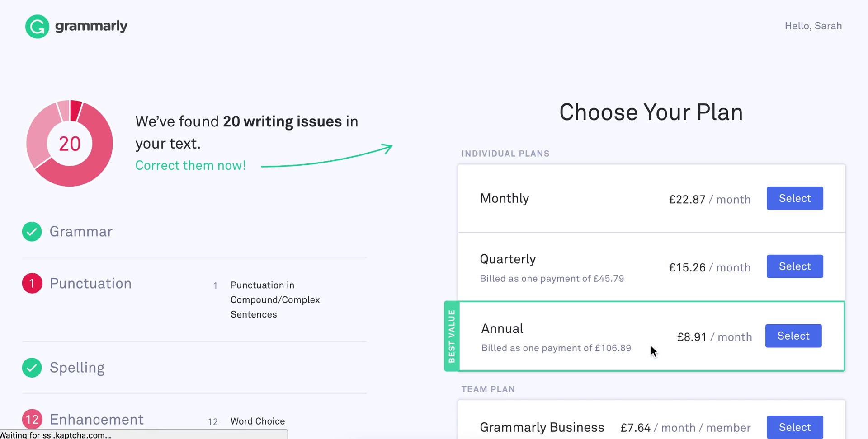Viewport: 868px width, 439px height.
Task: Click the Best Value ribbon label
Action: click(452, 336)
